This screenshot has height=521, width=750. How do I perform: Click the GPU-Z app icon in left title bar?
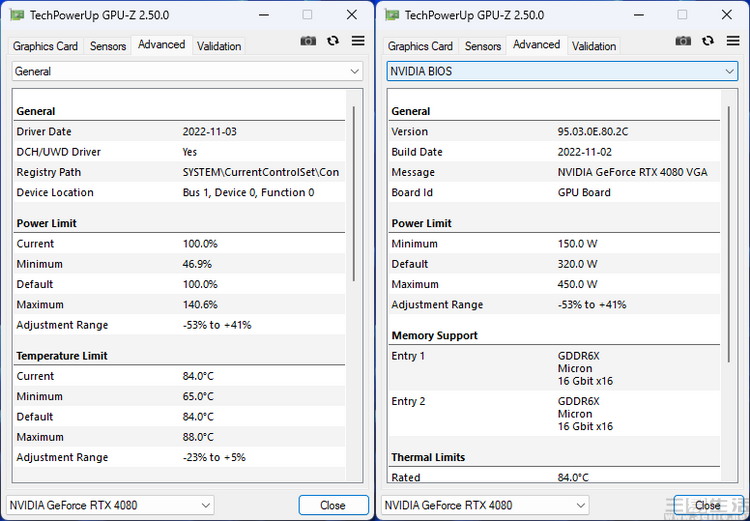click(x=17, y=15)
